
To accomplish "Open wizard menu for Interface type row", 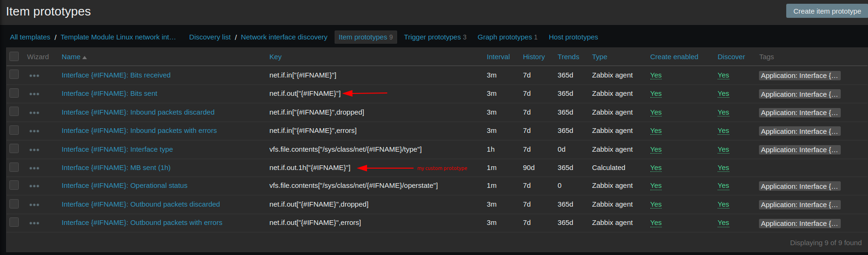I will pos(34,150).
